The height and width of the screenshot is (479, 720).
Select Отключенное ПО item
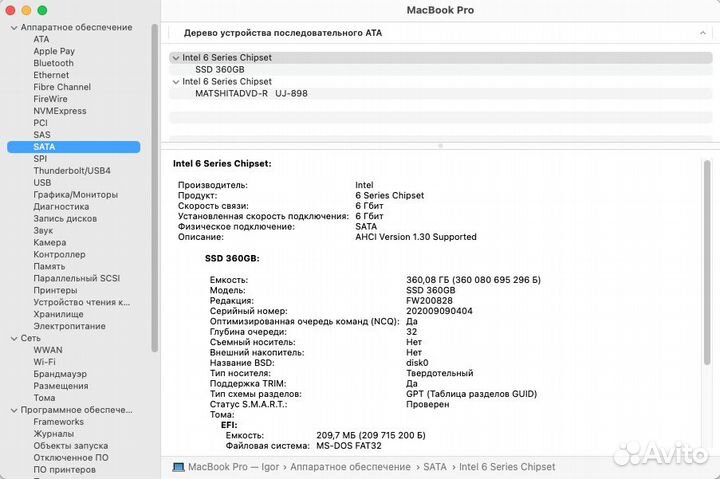point(71,457)
